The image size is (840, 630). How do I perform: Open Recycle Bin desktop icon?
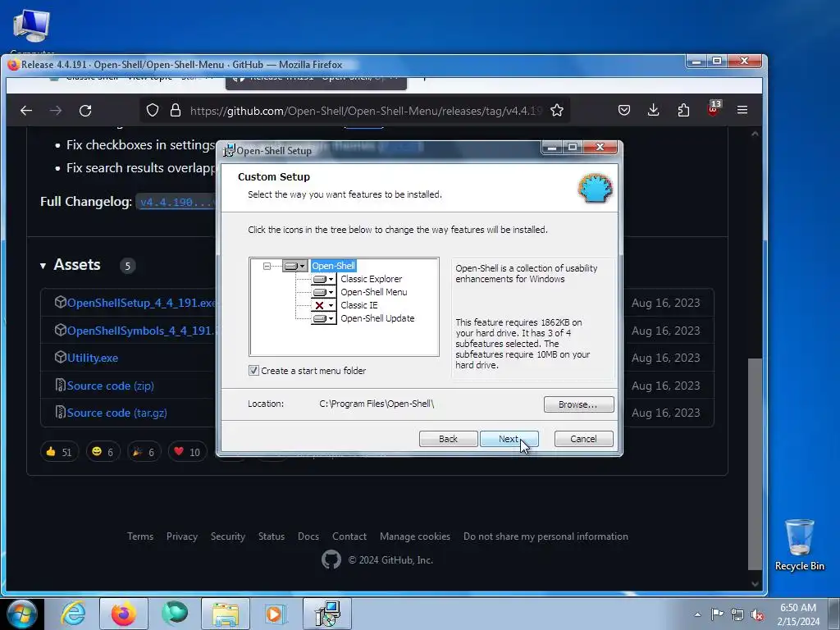pyautogui.click(x=799, y=545)
